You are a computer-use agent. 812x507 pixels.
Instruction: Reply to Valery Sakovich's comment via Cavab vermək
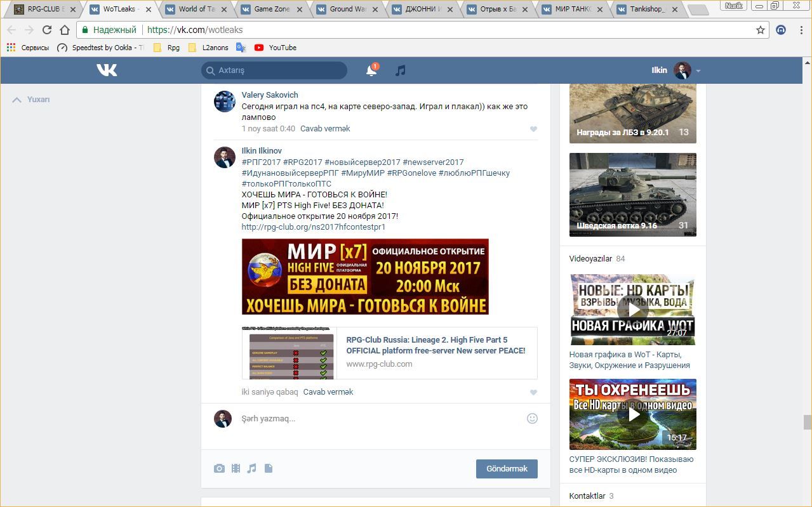click(x=325, y=129)
